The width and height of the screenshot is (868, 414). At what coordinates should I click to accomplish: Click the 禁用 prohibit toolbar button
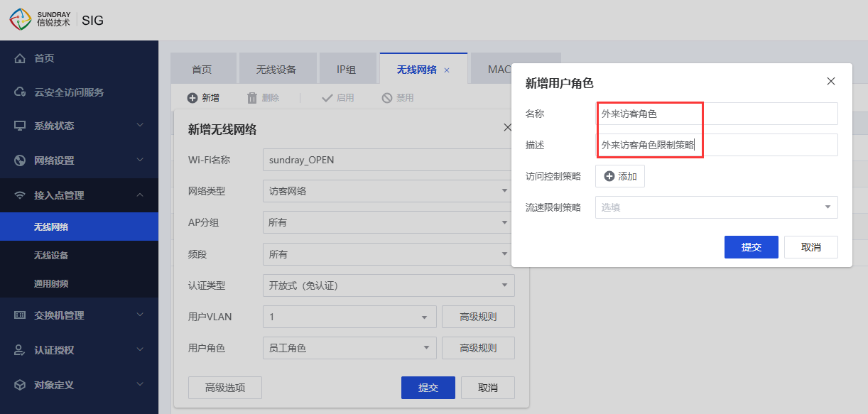[x=398, y=98]
